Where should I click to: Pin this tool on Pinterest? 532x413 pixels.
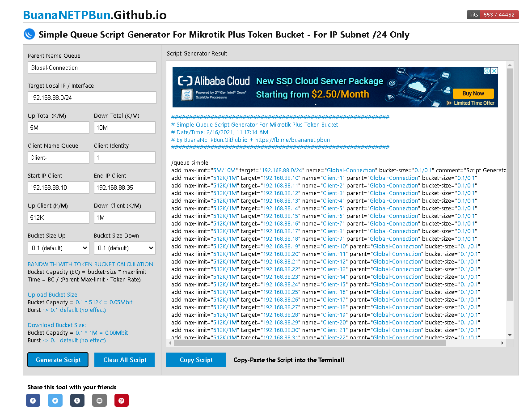(x=121, y=400)
